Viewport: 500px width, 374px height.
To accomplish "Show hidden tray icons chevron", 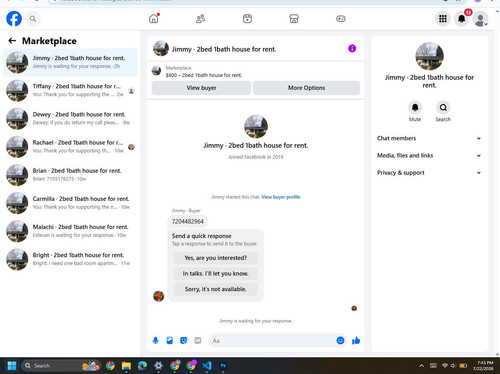I will click(421, 366).
